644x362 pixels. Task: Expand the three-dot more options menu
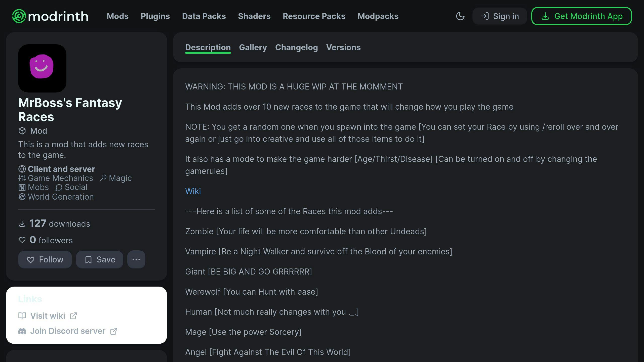coord(136,259)
